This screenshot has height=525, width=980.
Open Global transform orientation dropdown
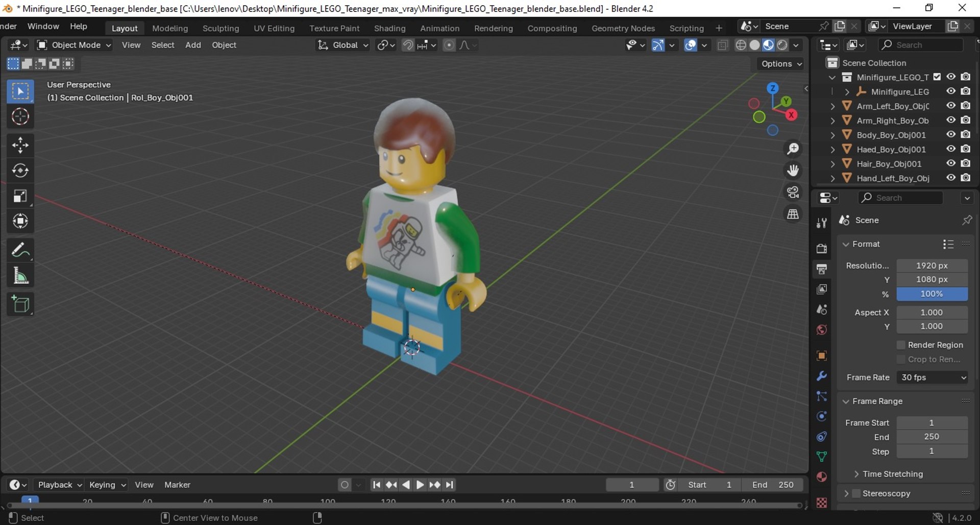pos(342,45)
